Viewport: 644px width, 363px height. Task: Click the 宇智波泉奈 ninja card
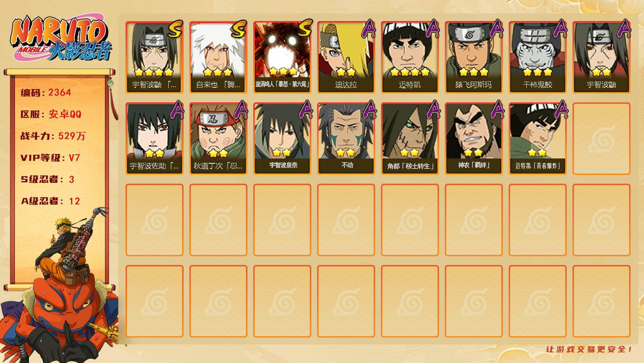pos(282,139)
